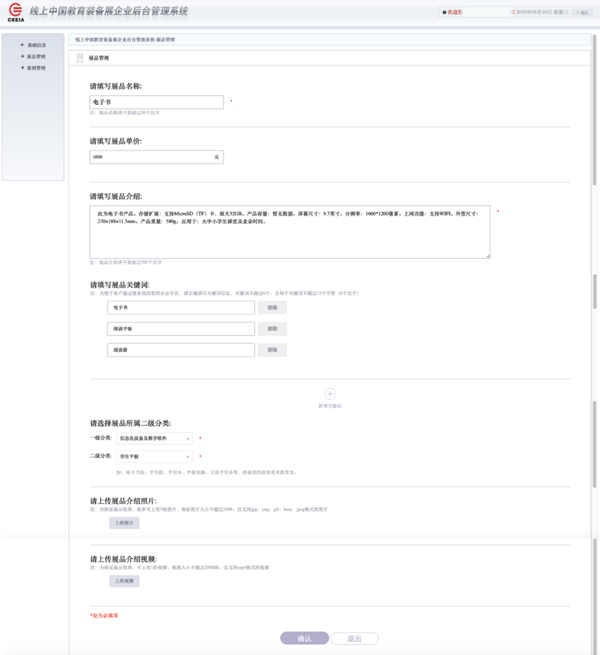Click the CEEIA logo
This screenshot has height=655, width=600.
pos(16,13)
